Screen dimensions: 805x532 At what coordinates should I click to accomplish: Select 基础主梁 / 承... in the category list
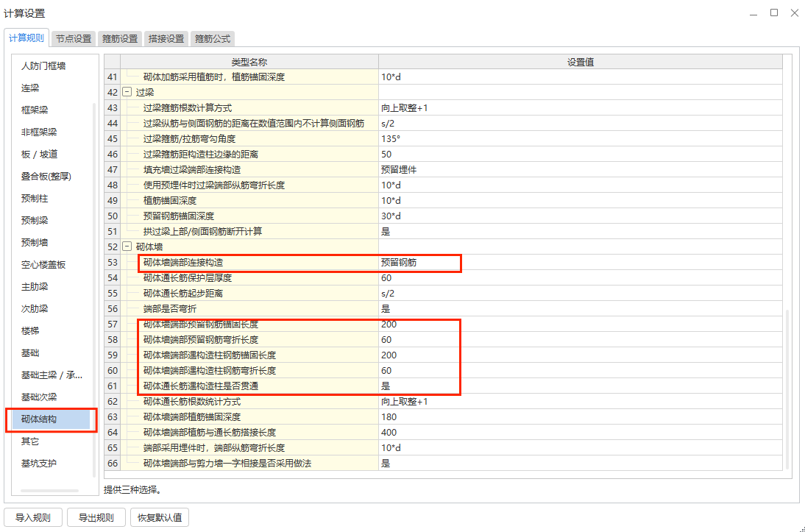tap(52, 375)
